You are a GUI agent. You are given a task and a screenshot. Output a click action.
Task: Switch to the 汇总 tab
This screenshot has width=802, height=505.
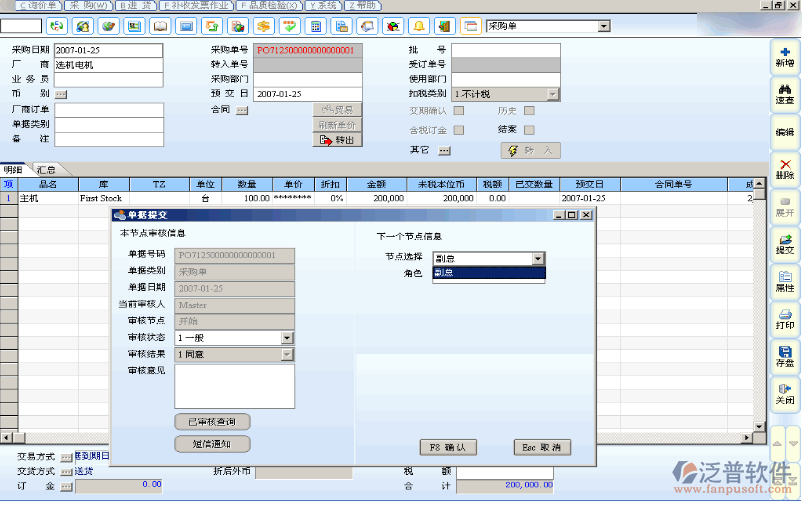[x=46, y=170]
